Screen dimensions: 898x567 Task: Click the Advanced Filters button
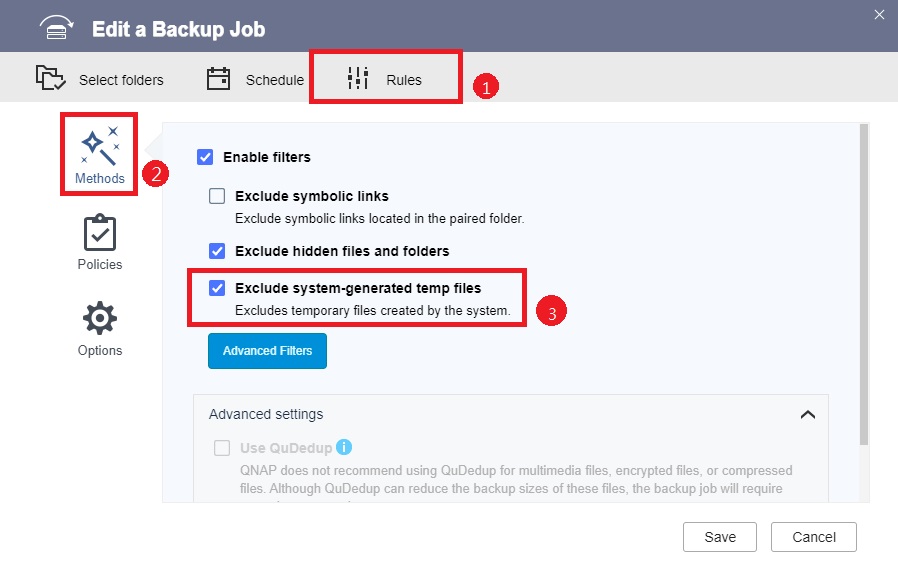267,351
